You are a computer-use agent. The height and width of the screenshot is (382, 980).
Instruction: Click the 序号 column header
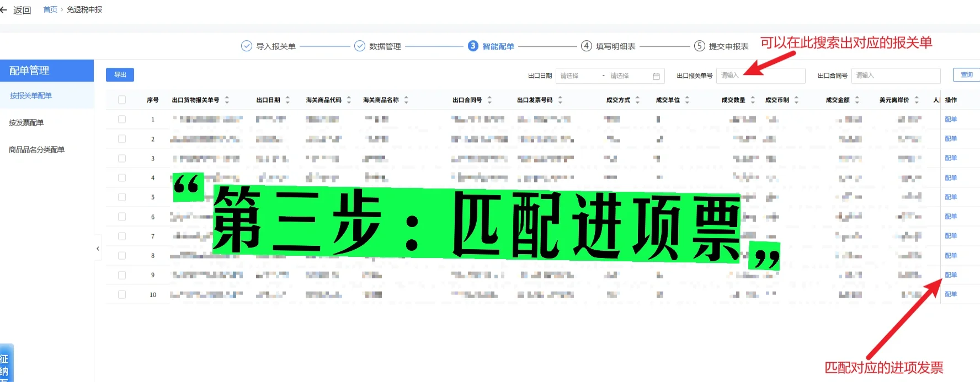(x=153, y=100)
